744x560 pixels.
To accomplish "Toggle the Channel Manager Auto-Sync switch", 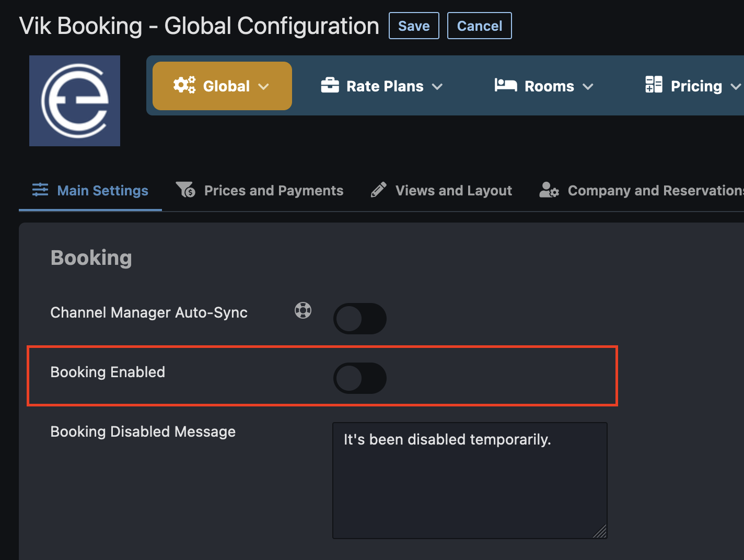I will (360, 319).
